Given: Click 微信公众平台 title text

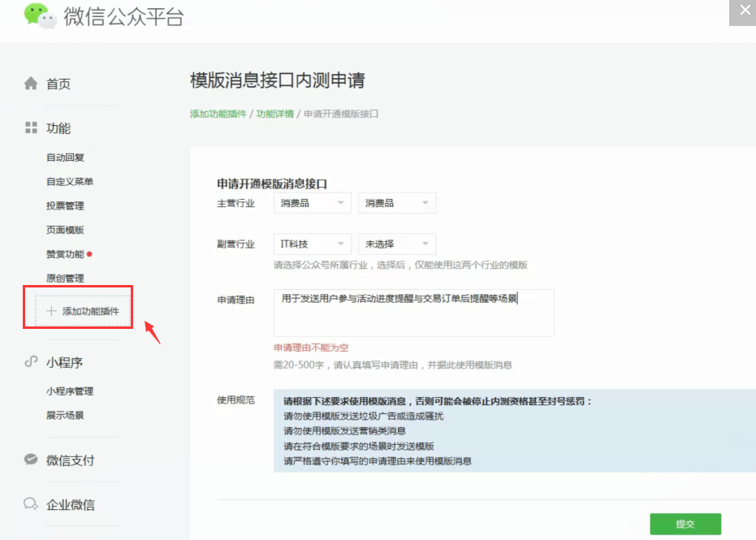Looking at the screenshot, I should click(x=124, y=17).
